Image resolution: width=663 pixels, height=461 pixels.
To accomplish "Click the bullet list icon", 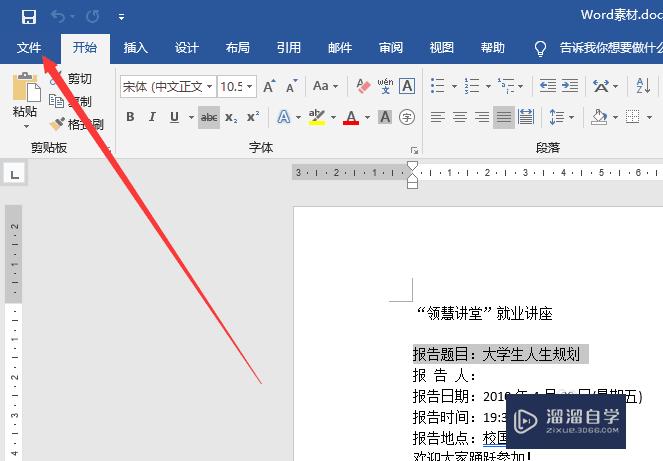I will (438, 86).
